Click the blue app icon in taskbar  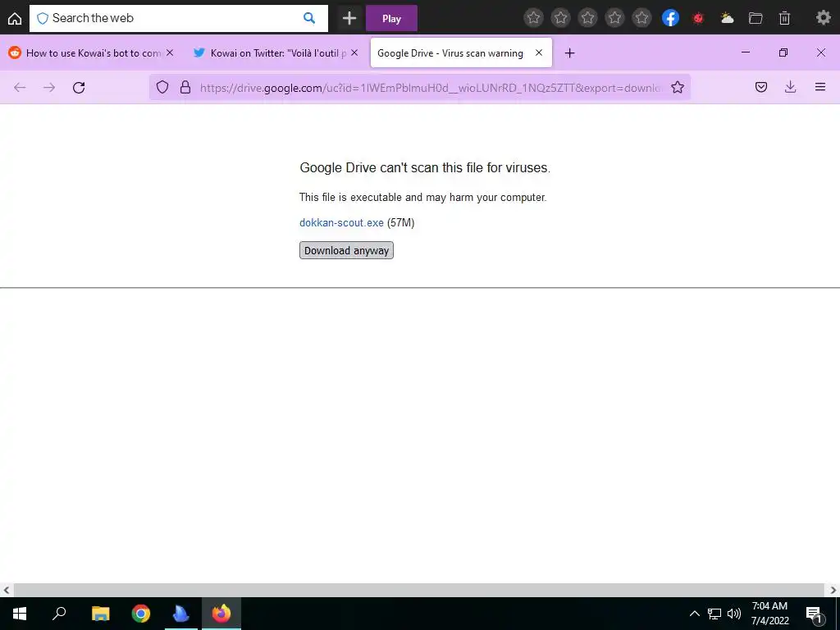pos(181,614)
